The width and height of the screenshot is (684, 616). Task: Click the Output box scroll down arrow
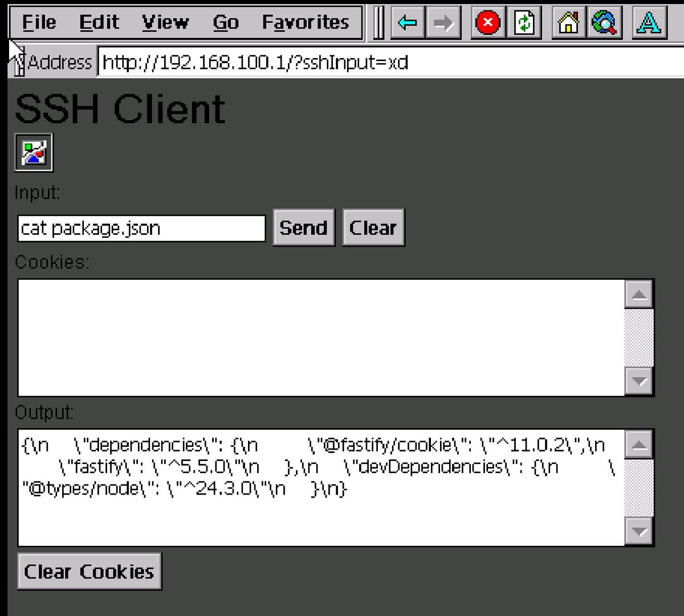639,531
